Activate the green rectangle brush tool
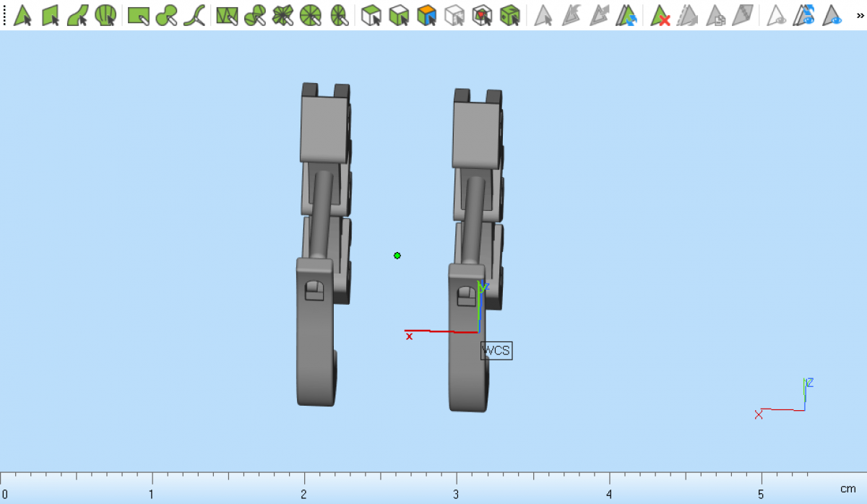This screenshot has height=504, width=867. pyautogui.click(x=138, y=15)
